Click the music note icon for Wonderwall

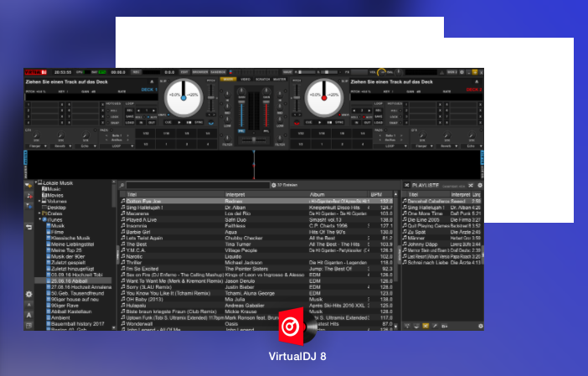(x=122, y=323)
